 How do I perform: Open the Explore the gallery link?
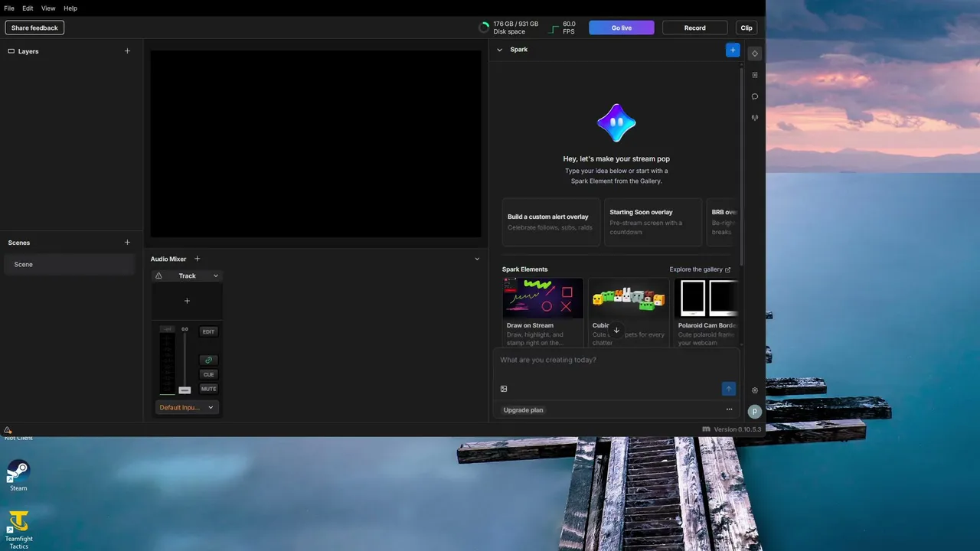[700, 269]
